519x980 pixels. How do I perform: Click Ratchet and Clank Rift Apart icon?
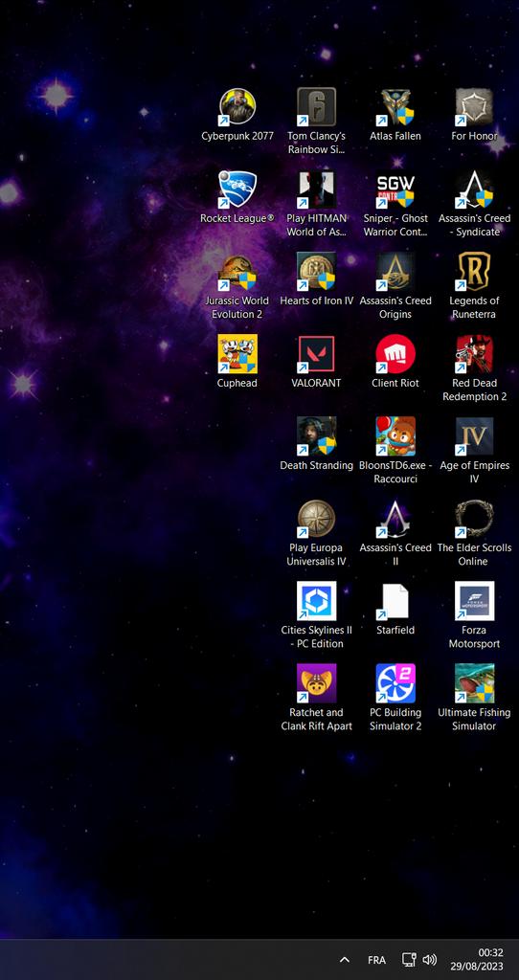316,683
